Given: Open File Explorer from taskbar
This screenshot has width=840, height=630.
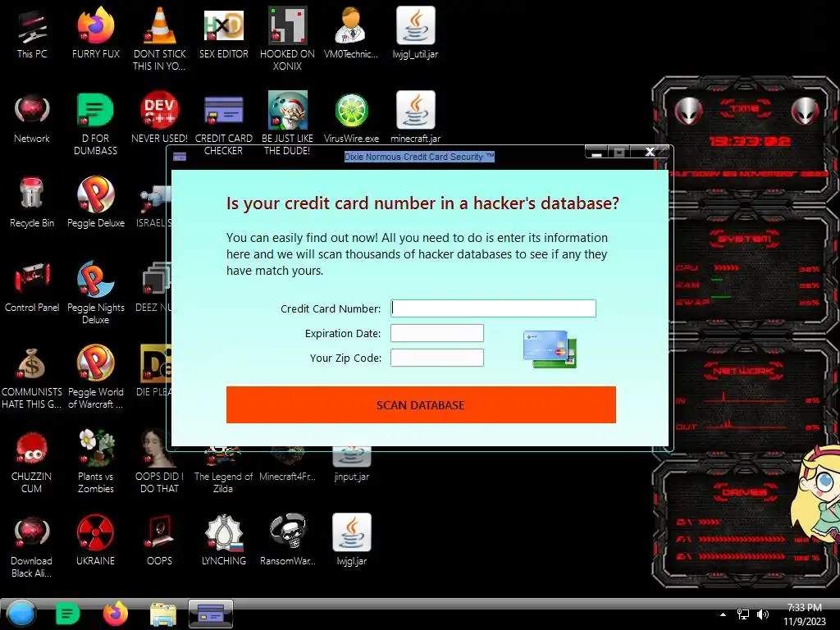Looking at the screenshot, I should click(x=163, y=614).
